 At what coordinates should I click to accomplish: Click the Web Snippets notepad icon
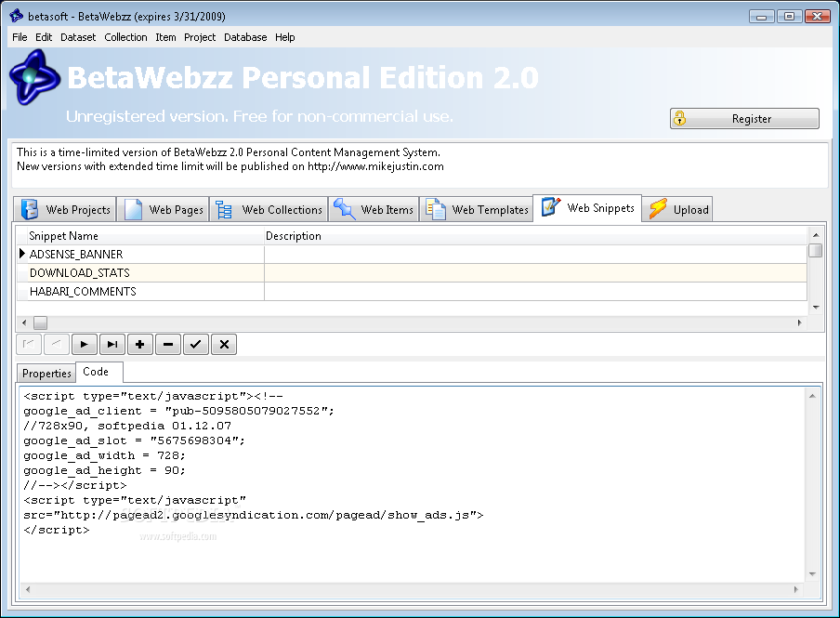pos(551,207)
